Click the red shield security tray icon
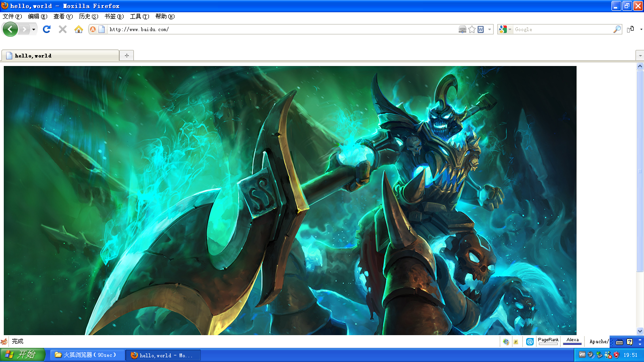 tap(616, 355)
